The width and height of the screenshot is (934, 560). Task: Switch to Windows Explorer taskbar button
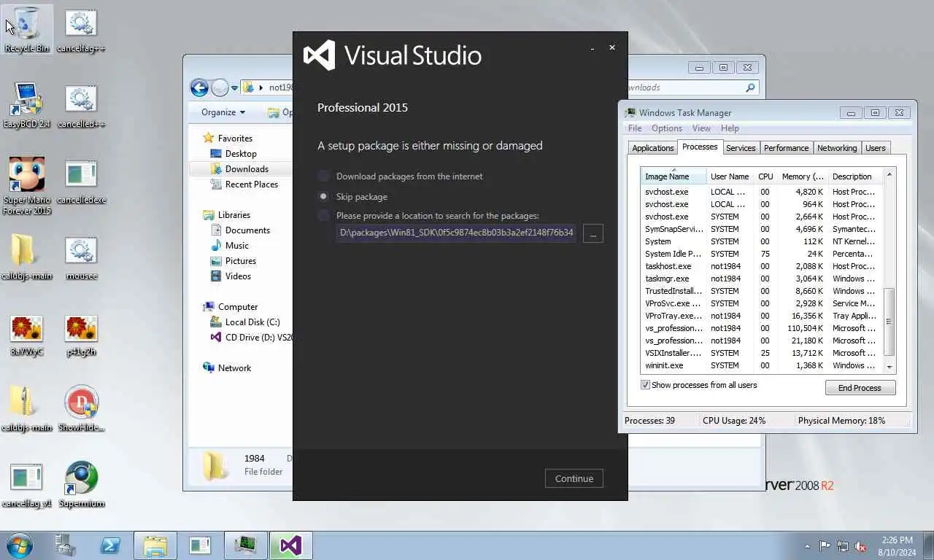coord(155,545)
